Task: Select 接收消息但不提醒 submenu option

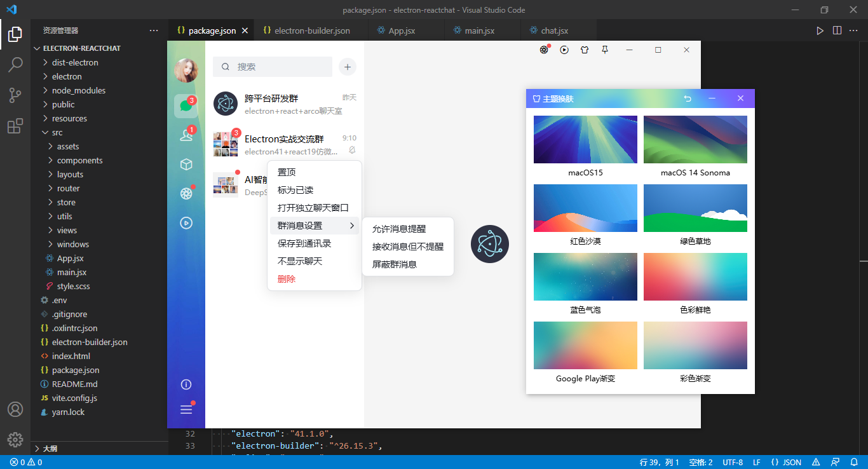Action: tap(408, 247)
